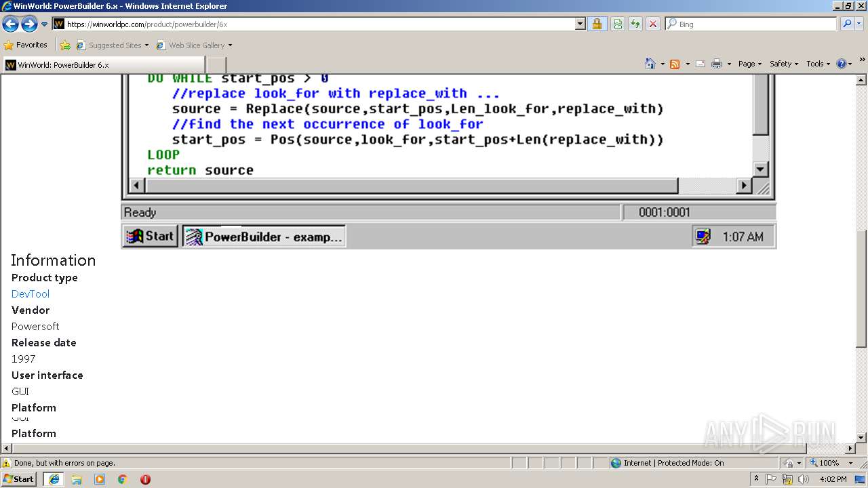This screenshot has height=488, width=868.
Task: Expand the Web Slice Gallery dropdown arrow
Action: coord(230,45)
